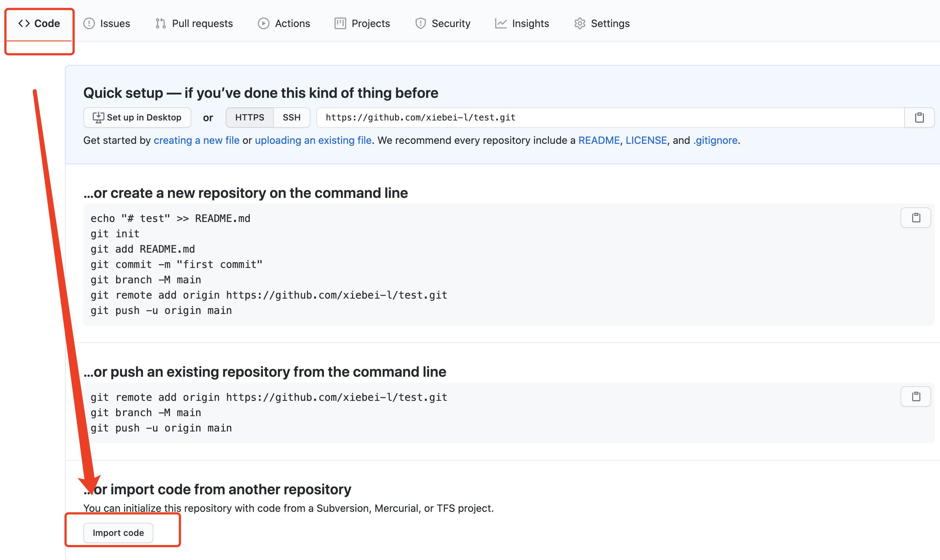Open the Projects tab
Screen dimensions: 940x560
click(362, 23)
